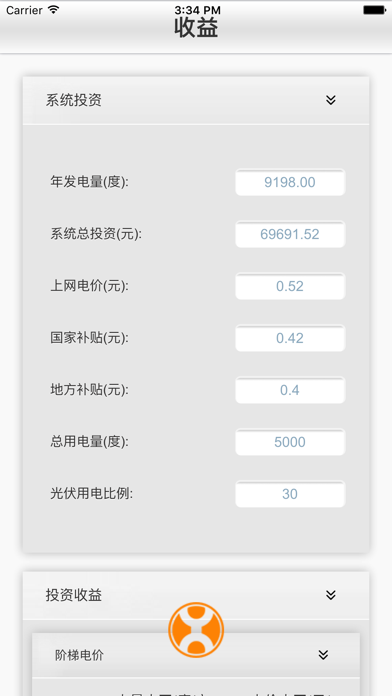392x696 pixels.
Task: Select the 光伏用电比例 field showing 30
Action: point(290,494)
